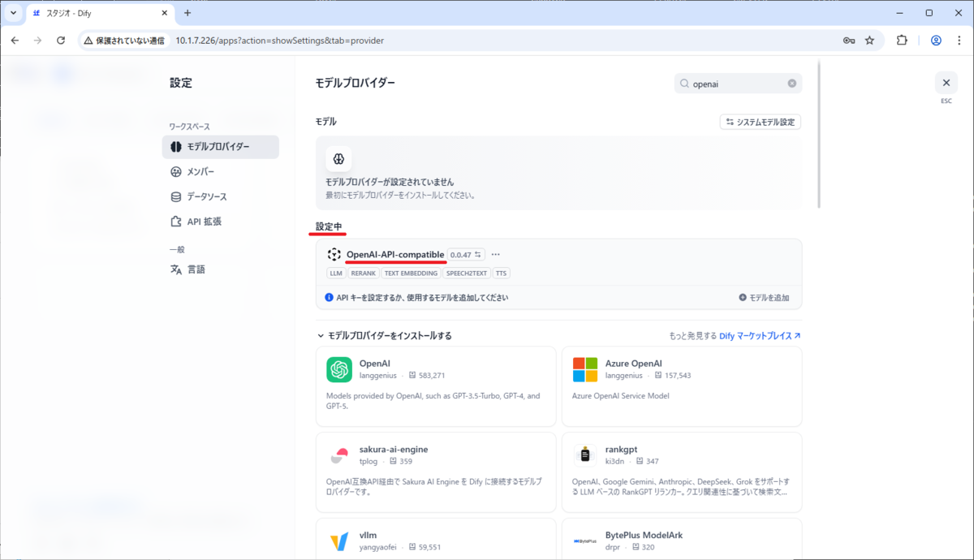Click the search field containing openai
Image resolution: width=974 pixels, height=560 pixels.
(737, 84)
